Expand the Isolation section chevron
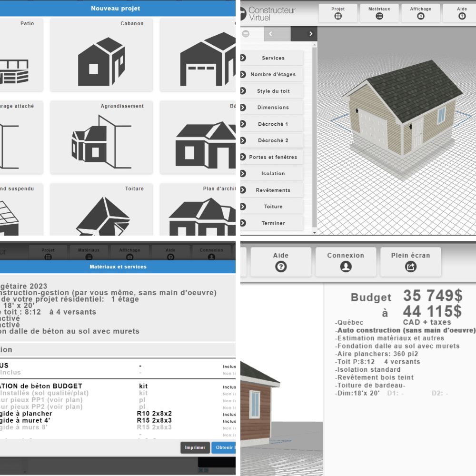Screen dimensions: 476x476 coord(243,174)
